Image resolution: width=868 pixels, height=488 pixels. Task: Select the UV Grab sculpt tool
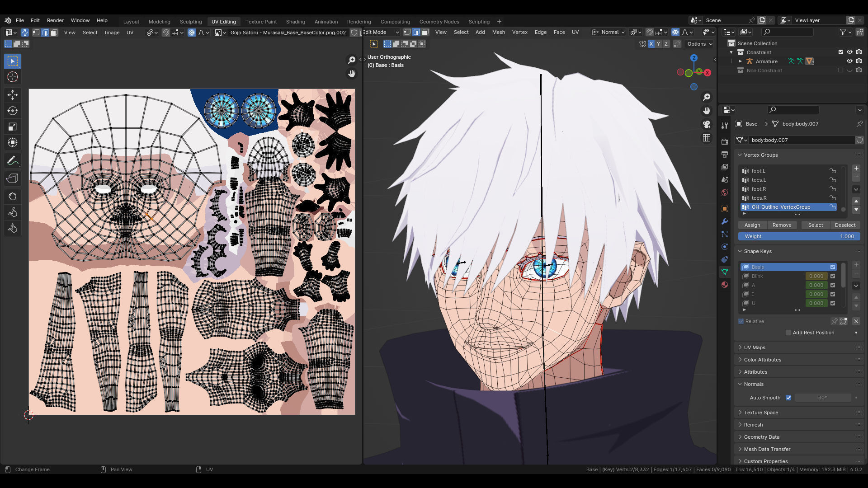click(x=13, y=196)
